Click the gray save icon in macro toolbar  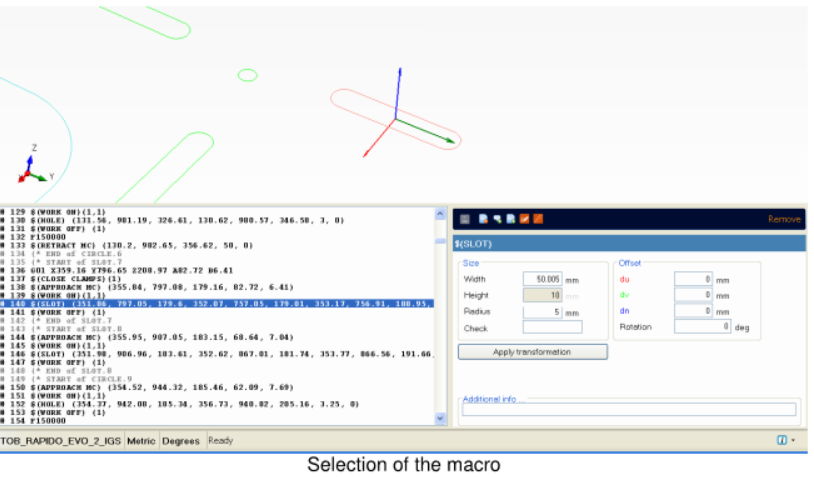pos(465,219)
